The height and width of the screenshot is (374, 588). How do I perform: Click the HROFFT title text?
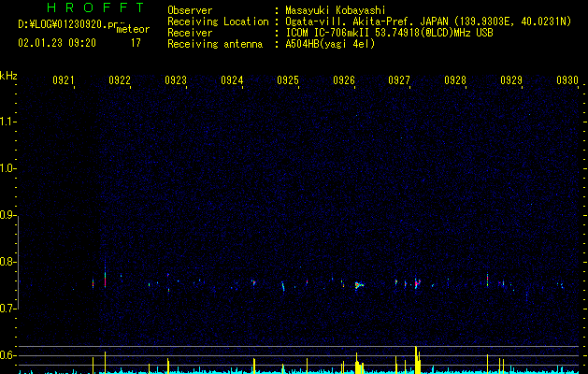[95, 7]
